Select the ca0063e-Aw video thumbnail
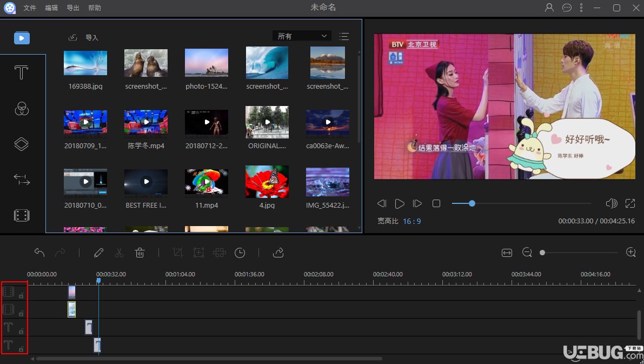This screenshot has width=644, height=364. tap(328, 122)
